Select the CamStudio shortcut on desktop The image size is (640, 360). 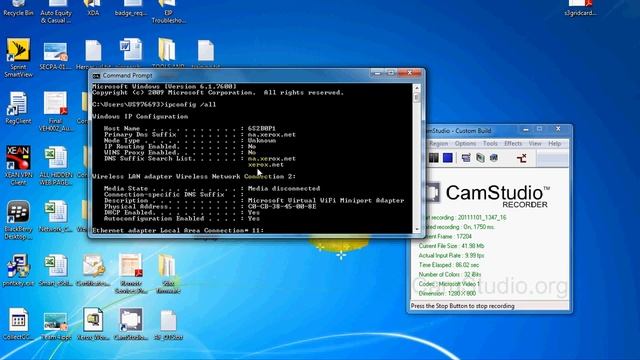131,324
